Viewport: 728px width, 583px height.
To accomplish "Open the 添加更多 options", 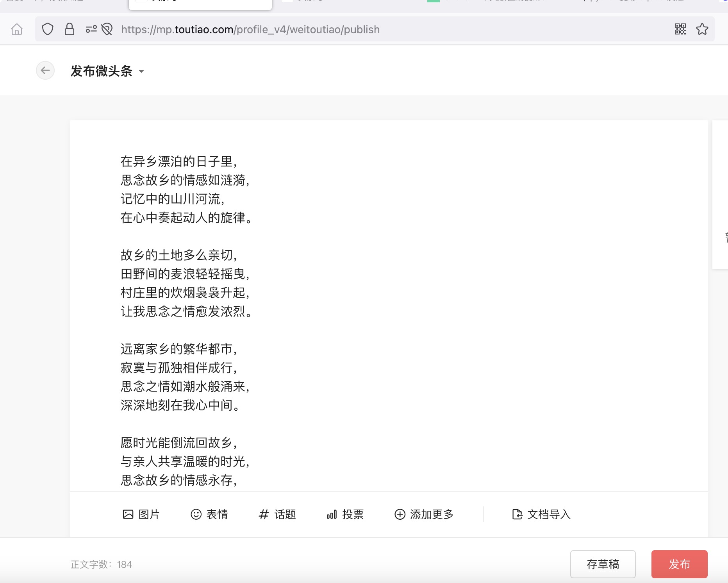I will pos(424,514).
